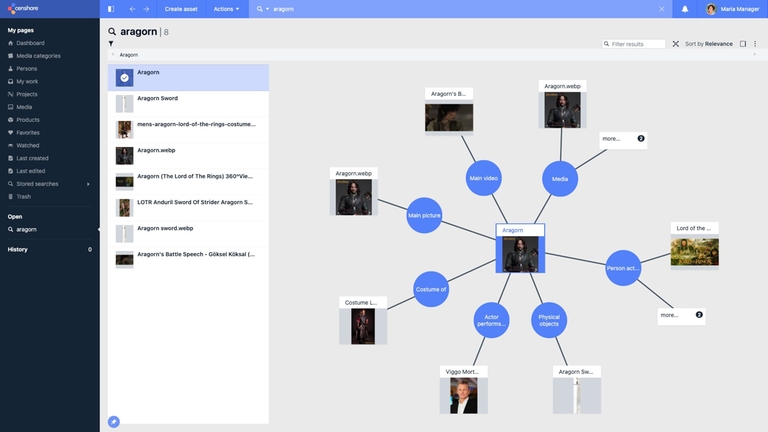
Task: Select Aragorn 360 Video result
Action: [x=188, y=181]
